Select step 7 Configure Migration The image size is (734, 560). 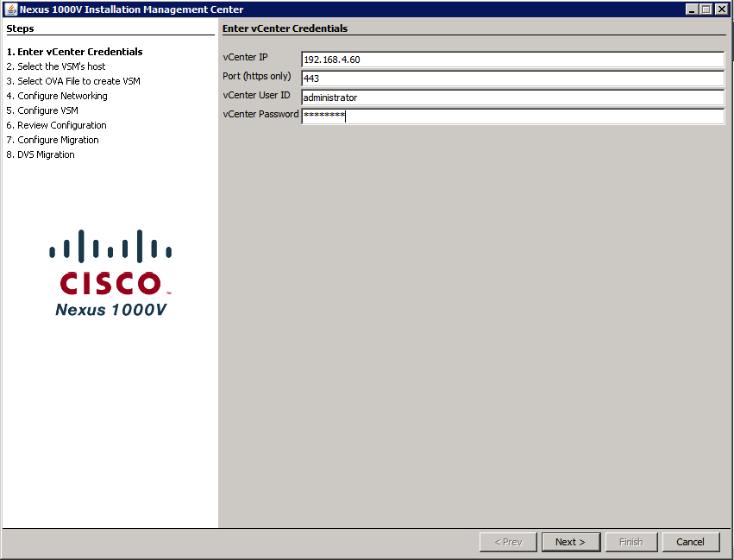[x=53, y=140]
